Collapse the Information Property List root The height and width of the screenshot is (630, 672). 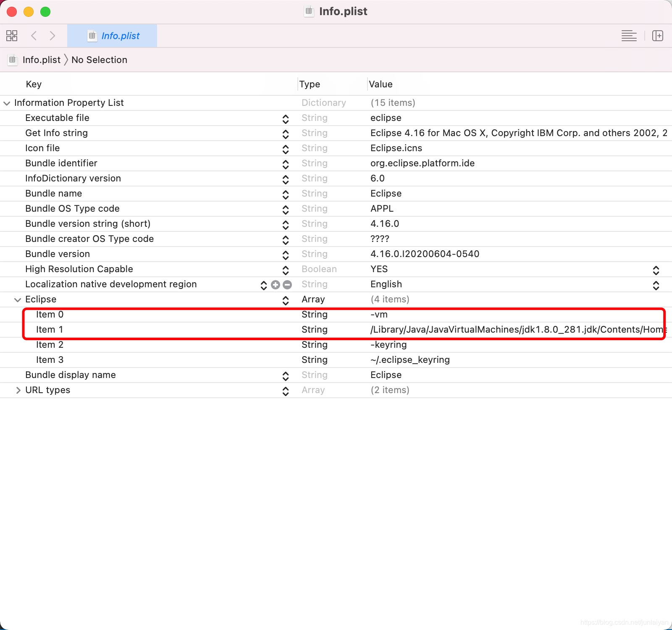[x=7, y=103]
